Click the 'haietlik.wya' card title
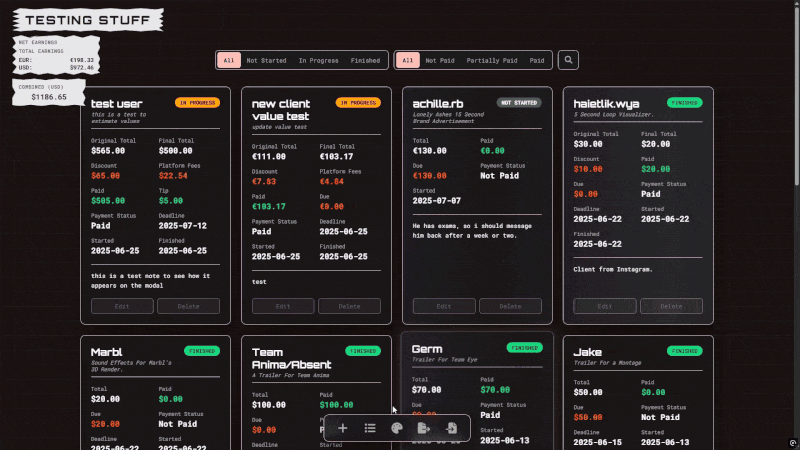The image size is (800, 450). coord(606,104)
